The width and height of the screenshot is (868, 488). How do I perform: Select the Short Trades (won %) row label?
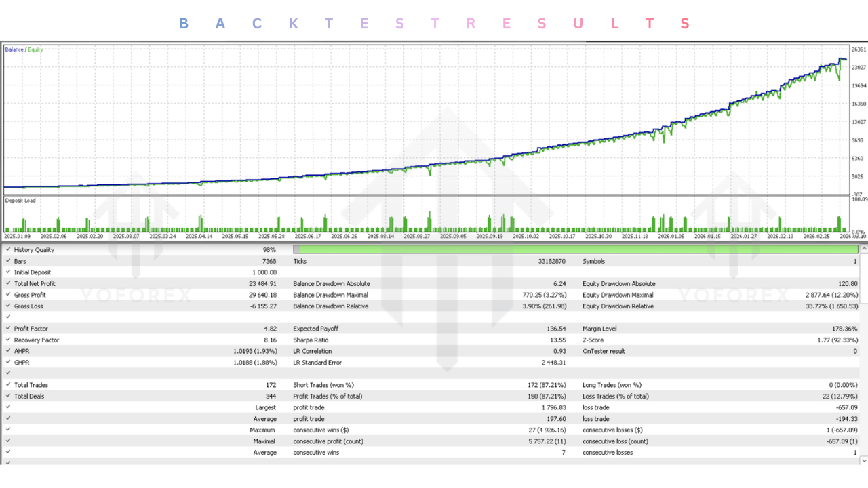pos(323,385)
